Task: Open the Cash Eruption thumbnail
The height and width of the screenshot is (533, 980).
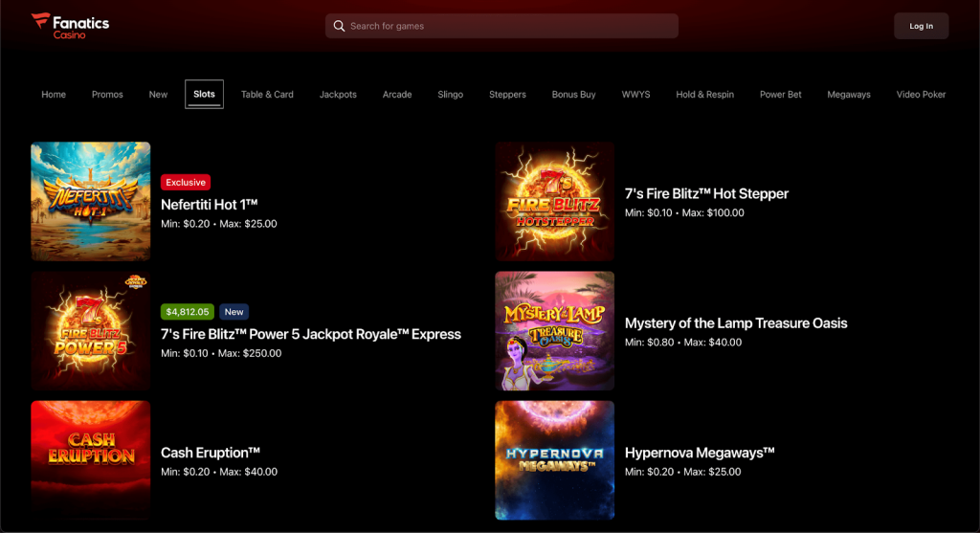Action: 91,460
